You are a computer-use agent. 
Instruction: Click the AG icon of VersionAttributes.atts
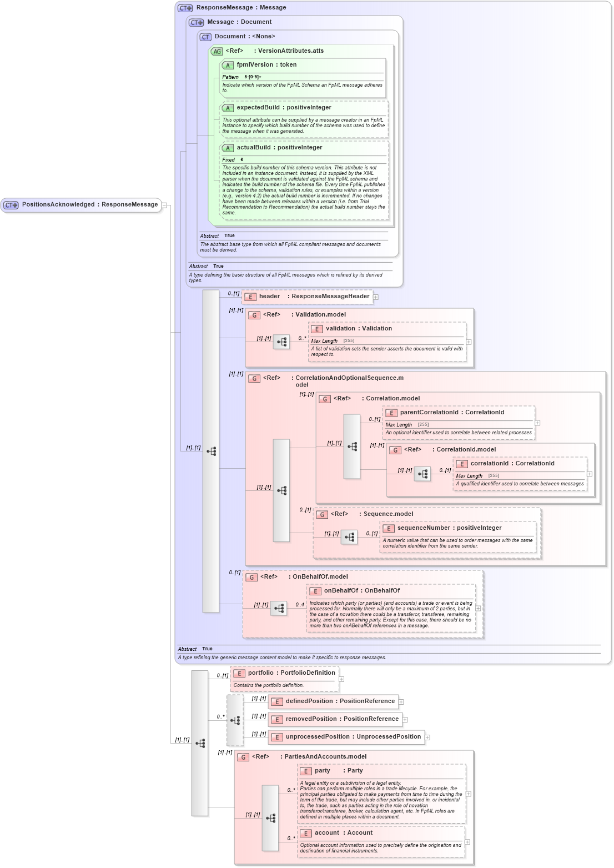pos(217,52)
